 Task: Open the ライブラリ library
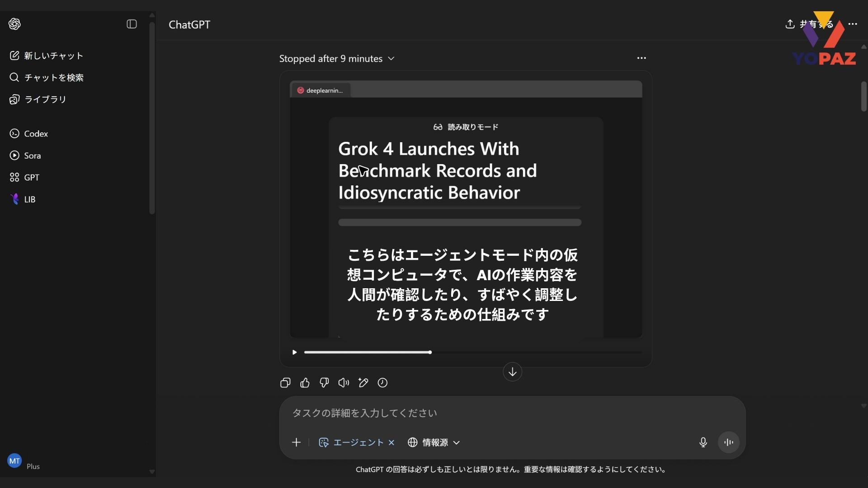click(38, 99)
